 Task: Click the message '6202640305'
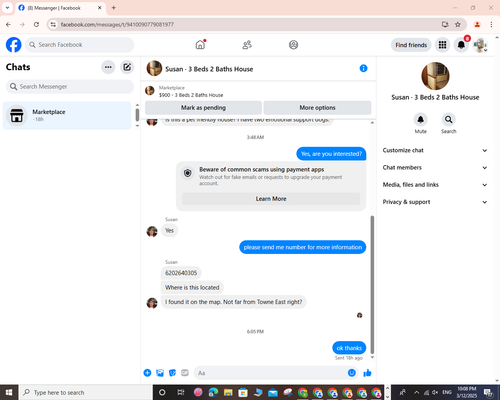[181, 273]
